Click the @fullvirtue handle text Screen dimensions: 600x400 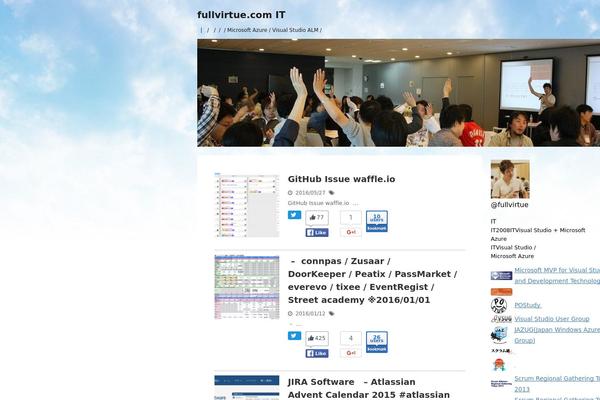point(509,205)
